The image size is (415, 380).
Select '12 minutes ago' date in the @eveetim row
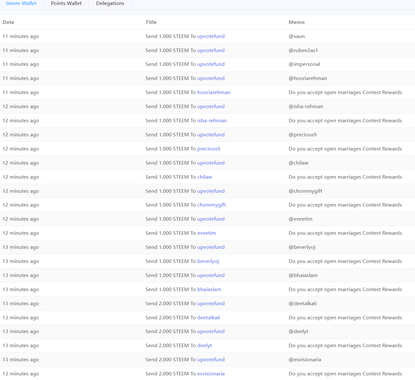[x=21, y=219]
